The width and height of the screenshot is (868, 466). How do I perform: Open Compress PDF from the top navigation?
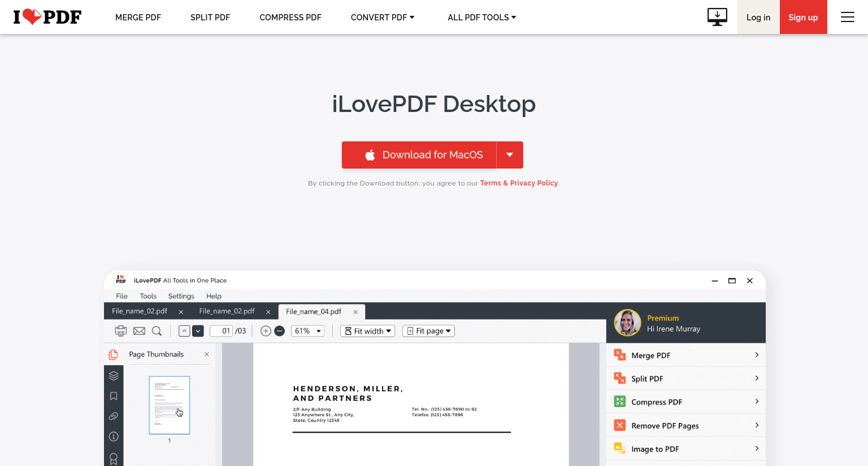290,17
